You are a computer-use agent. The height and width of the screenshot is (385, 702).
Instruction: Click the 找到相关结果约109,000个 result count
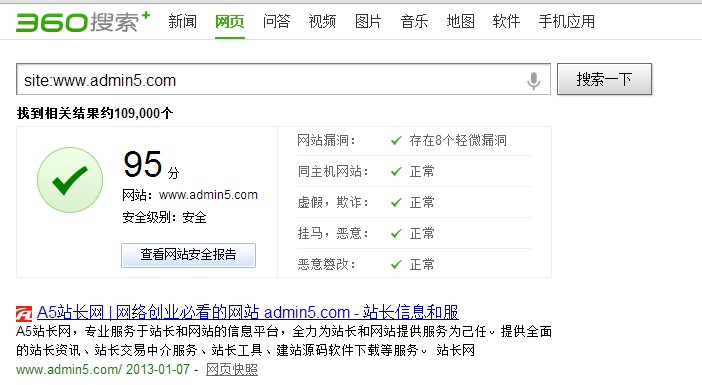tap(95, 113)
